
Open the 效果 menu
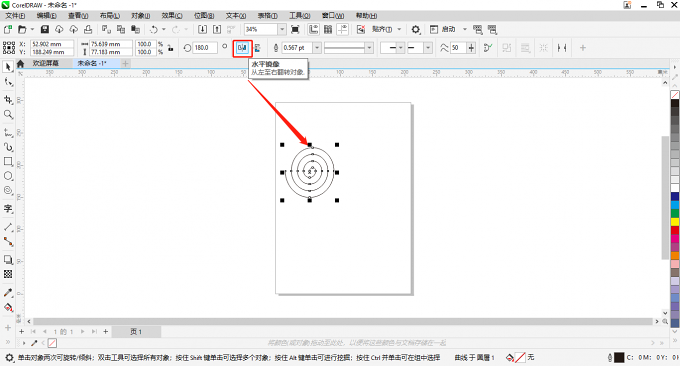(x=172, y=16)
